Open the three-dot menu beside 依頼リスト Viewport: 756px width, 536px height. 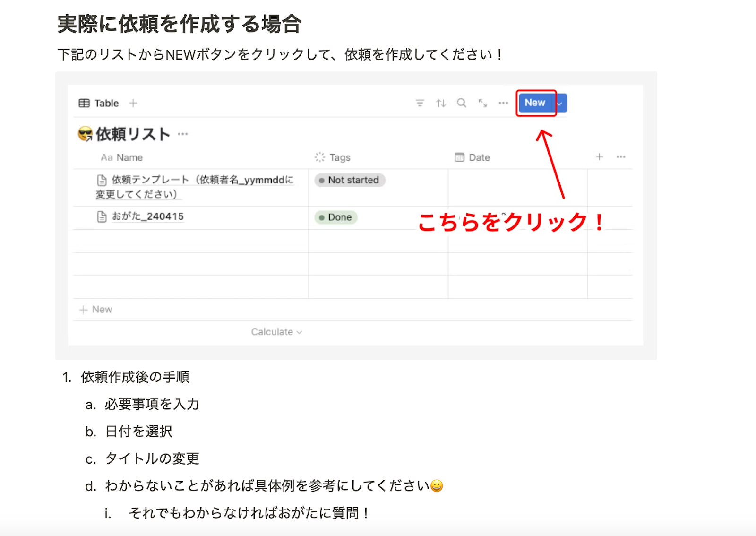(183, 134)
